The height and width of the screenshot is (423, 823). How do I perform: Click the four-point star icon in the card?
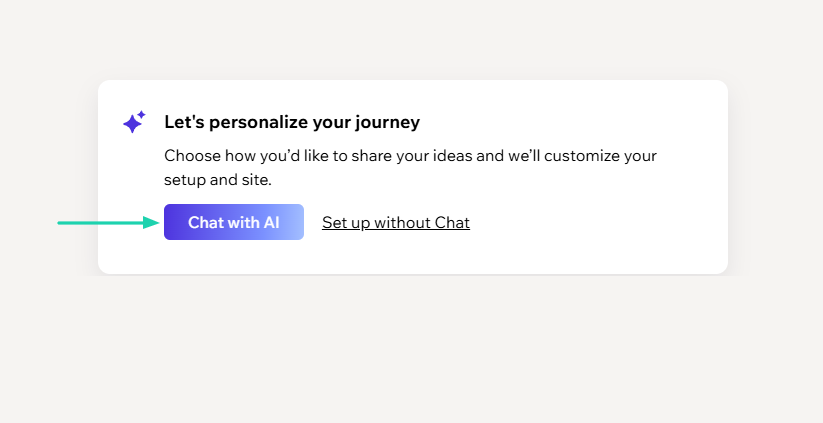click(x=134, y=123)
